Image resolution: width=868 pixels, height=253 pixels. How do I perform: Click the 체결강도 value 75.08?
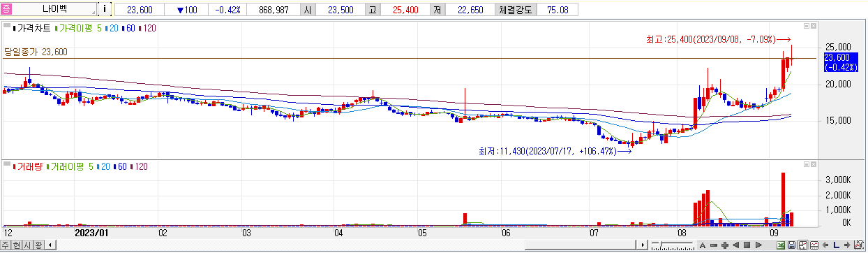point(557,10)
